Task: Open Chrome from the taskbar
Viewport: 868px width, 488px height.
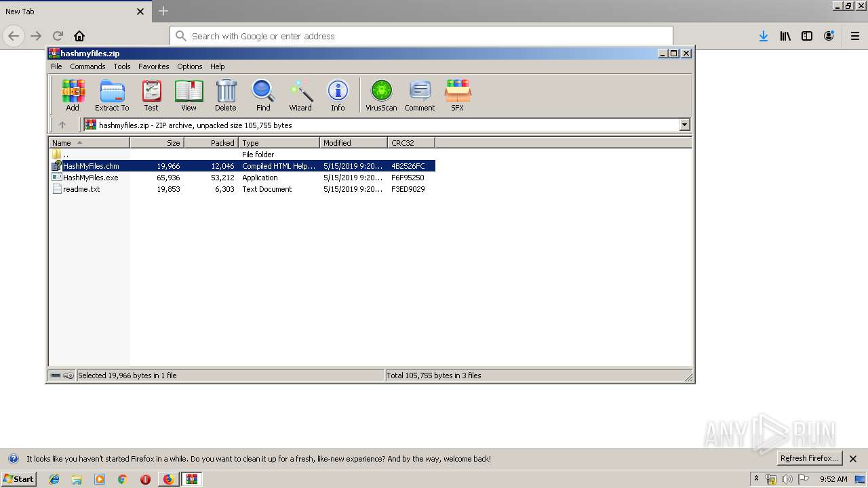Action: pos(122,479)
